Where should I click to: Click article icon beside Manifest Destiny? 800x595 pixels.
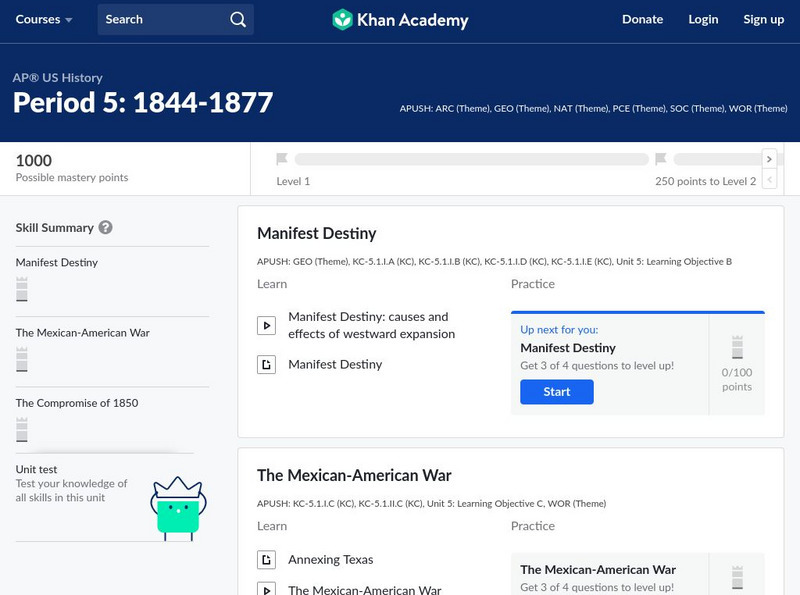pyautogui.click(x=266, y=364)
